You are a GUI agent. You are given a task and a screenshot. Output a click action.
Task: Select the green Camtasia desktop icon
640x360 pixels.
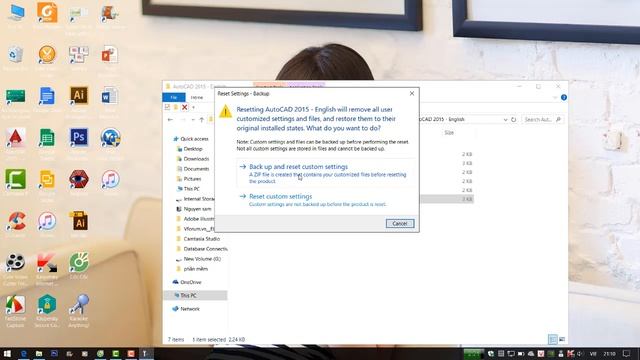(x=16, y=183)
